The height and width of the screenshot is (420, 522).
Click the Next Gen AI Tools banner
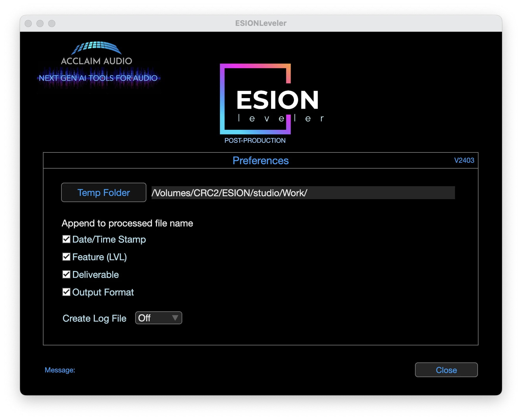click(x=98, y=78)
